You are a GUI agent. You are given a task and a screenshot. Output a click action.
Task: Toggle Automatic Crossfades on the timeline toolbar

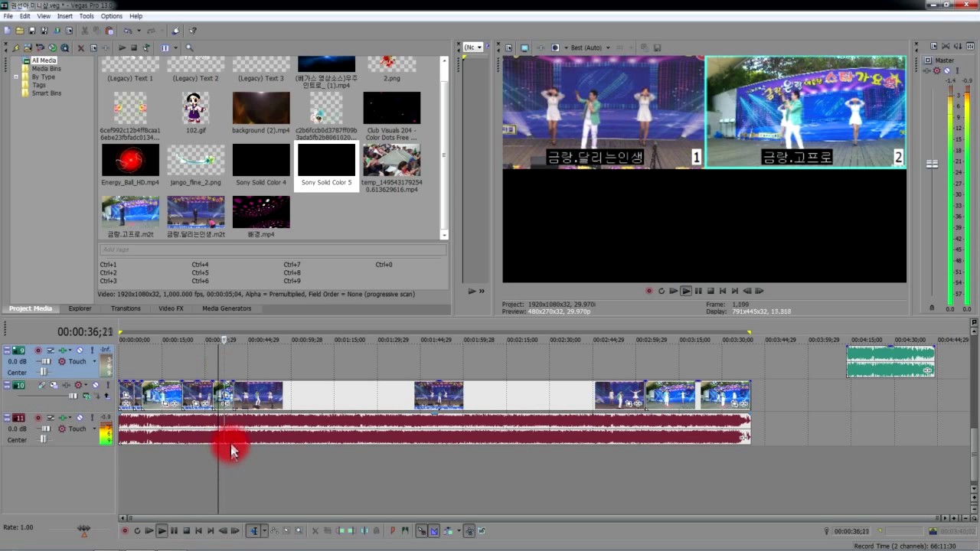(434, 530)
